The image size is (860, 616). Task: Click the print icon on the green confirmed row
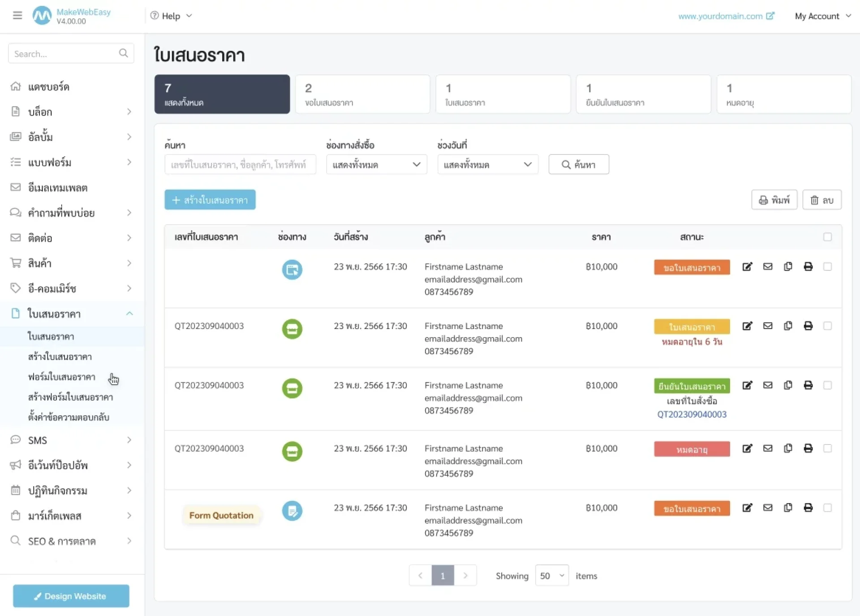(x=808, y=385)
